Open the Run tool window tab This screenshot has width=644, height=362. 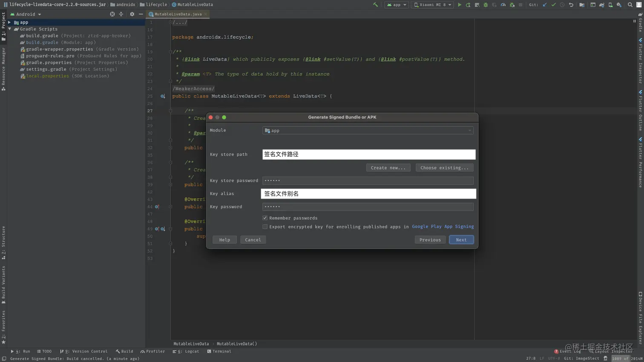(20, 351)
